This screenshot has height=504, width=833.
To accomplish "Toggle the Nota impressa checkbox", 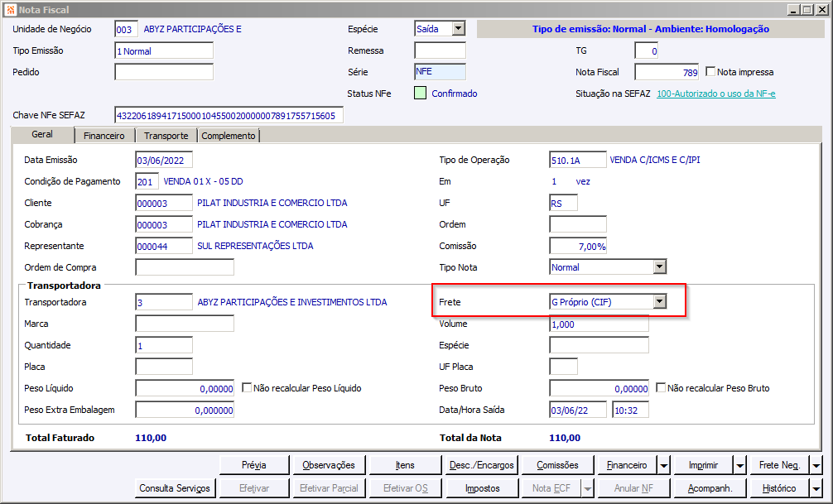I will tap(710, 71).
